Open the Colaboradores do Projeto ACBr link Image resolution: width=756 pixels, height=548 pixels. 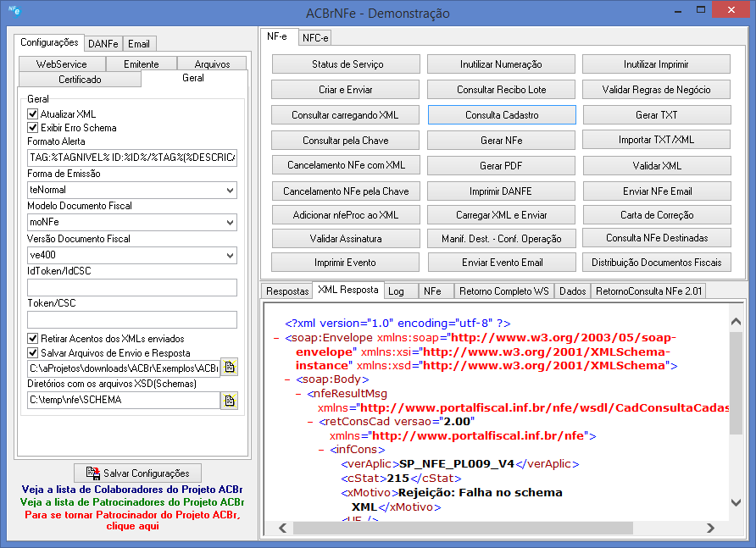pyautogui.click(x=132, y=490)
